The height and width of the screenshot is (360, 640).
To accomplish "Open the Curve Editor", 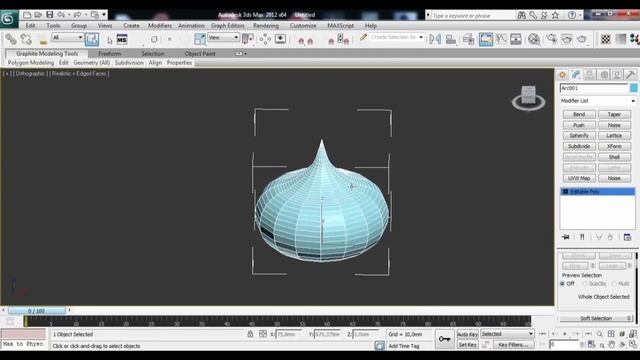I will point(501,39).
